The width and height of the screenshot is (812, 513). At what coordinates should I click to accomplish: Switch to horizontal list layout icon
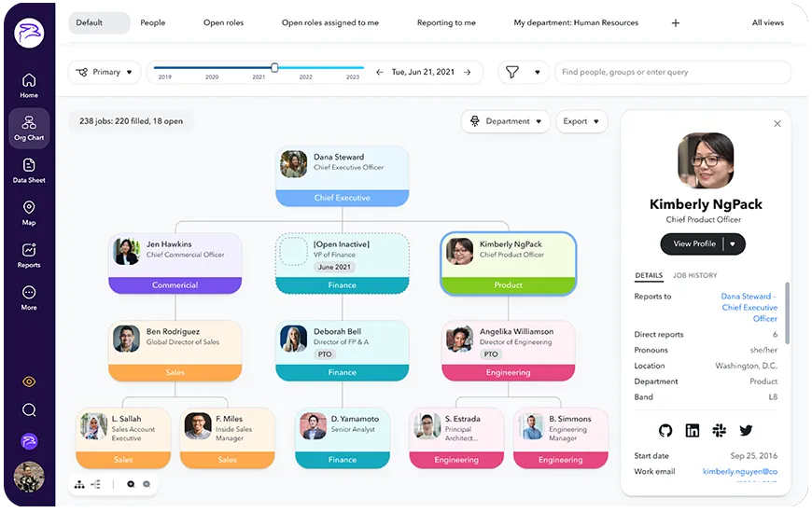tap(96, 484)
